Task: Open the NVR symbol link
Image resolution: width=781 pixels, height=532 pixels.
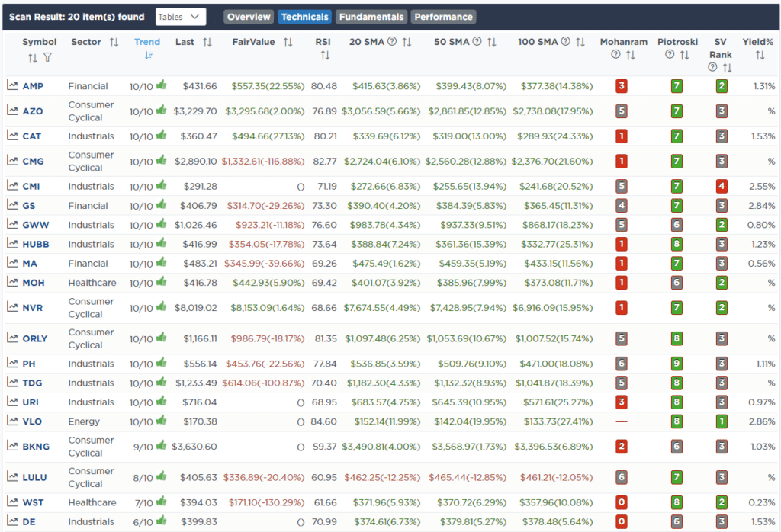Action: click(32, 308)
